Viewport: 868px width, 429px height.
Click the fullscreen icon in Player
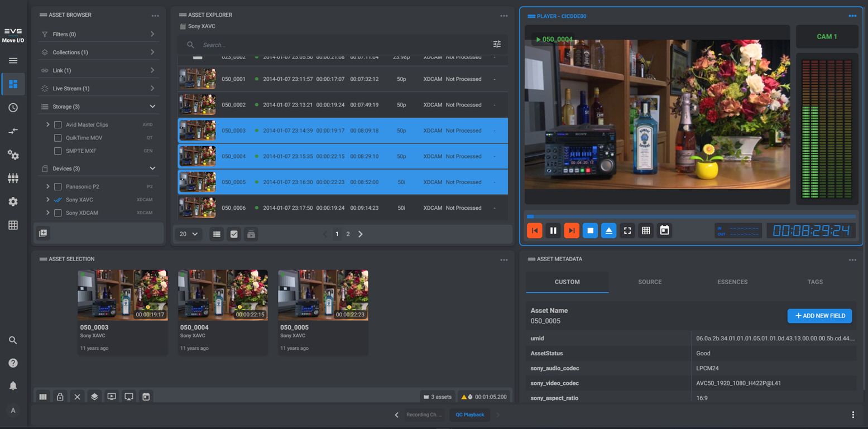pos(627,230)
